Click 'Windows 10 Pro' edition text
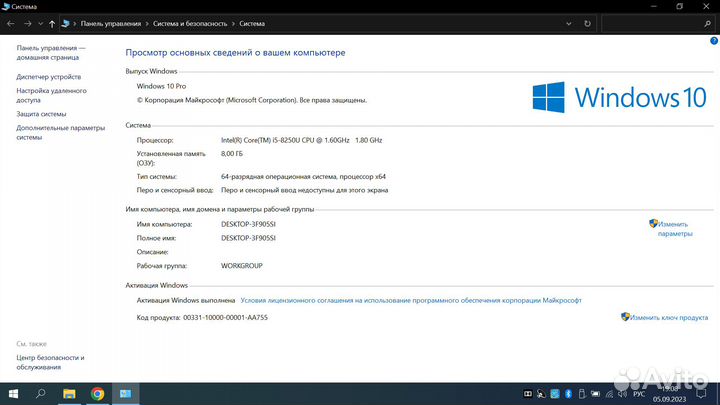 point(161,86)
